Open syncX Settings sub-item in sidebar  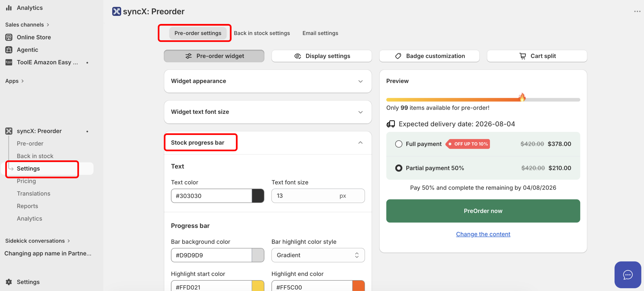28,168
